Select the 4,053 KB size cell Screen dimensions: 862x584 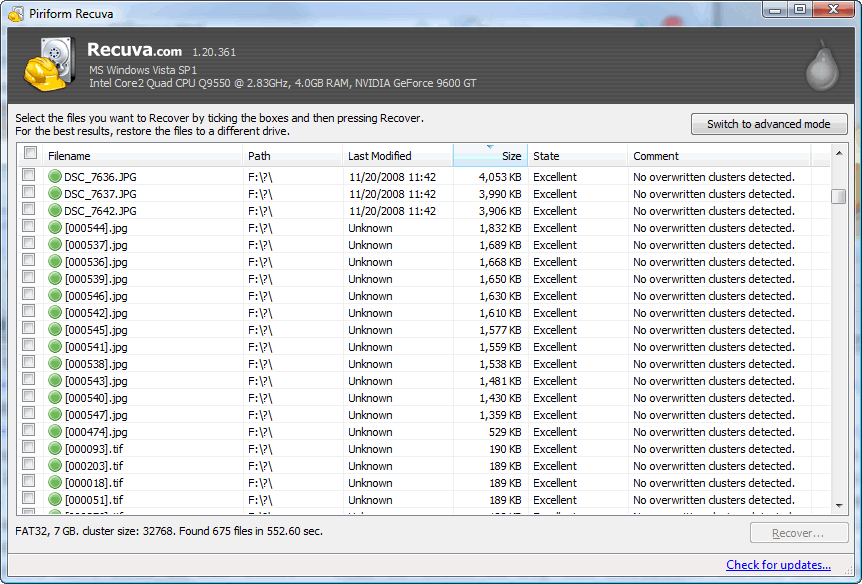click(x=500, y=177)
